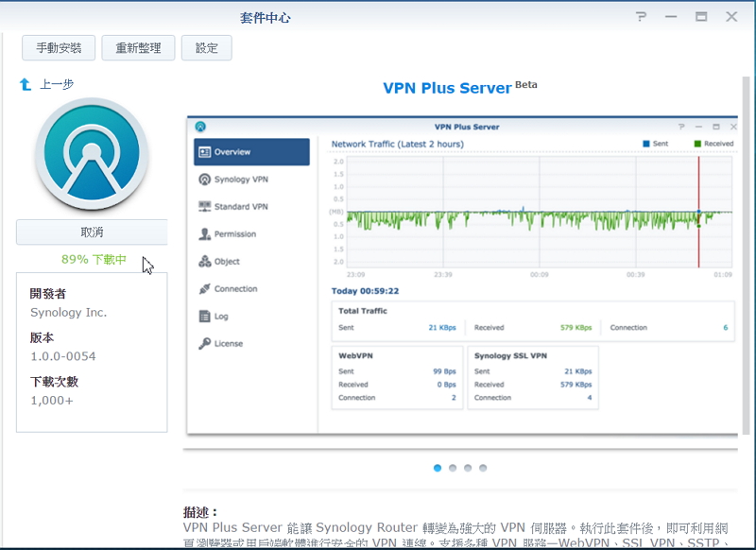Click the Total Traffic Connection value 6
The height and width of the screenshot is (550, 756).
tap(726, 328)
